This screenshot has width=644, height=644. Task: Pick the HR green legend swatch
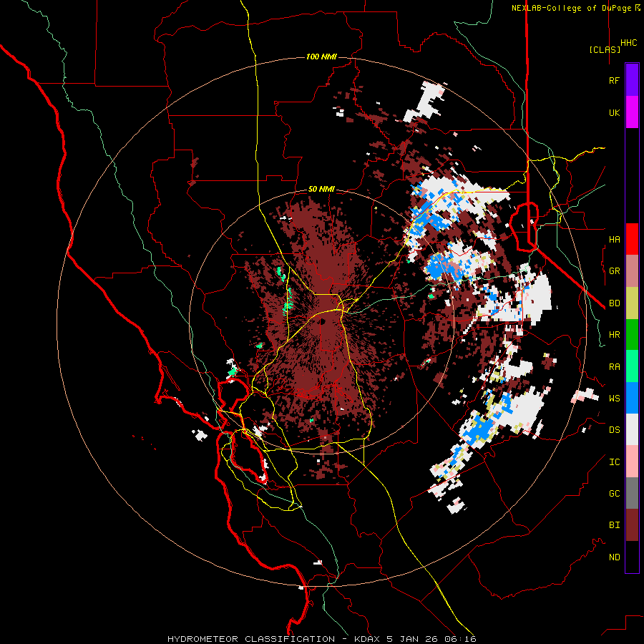click(x=632, y=334)
